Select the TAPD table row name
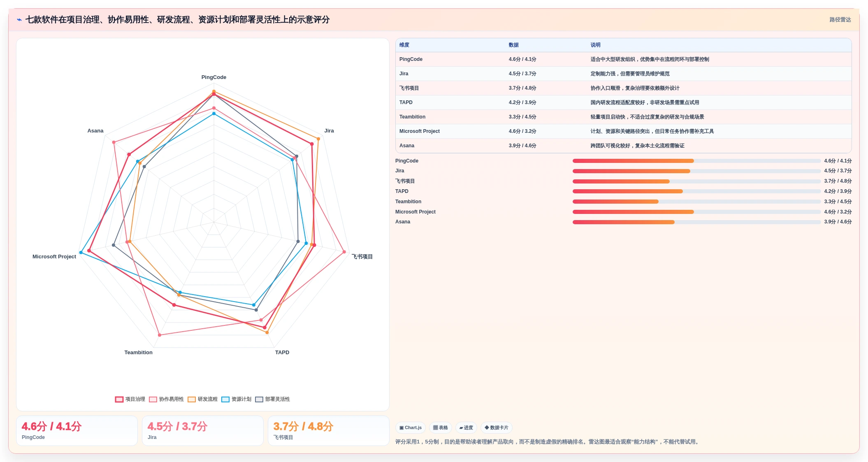The image size is (868, 462). pos(406,102)
